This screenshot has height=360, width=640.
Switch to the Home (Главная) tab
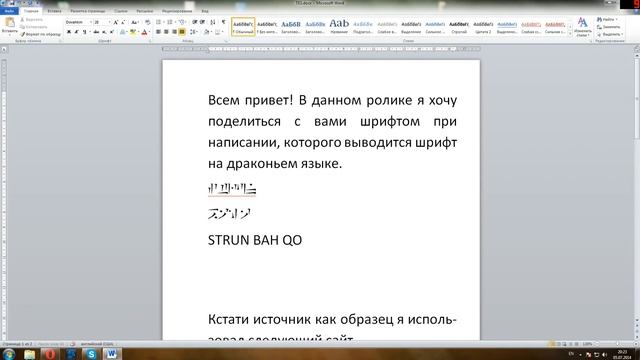coord(31,11)
